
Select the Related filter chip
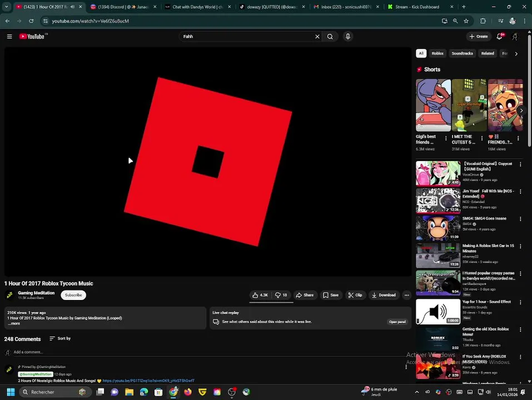pos(487,53)
